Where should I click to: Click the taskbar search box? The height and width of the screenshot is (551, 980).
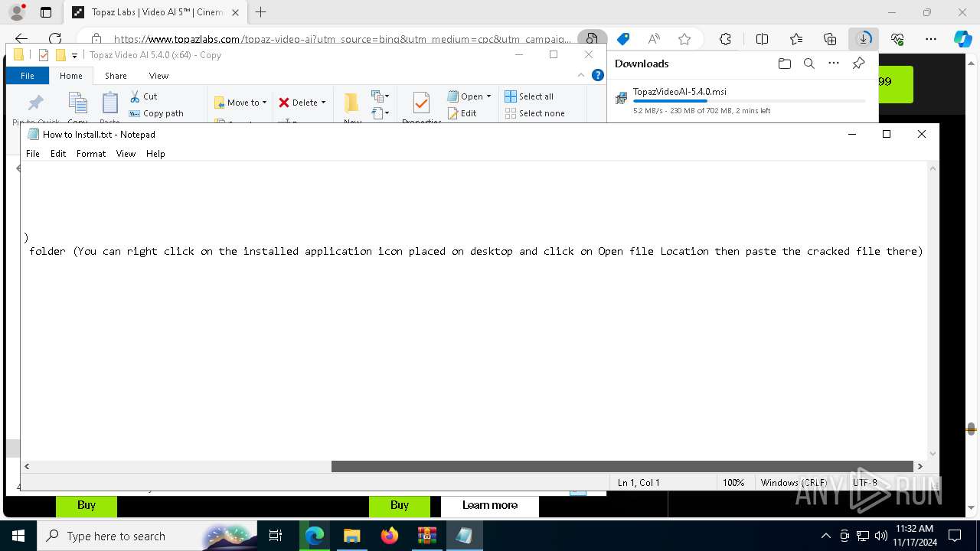click(147, 536)
